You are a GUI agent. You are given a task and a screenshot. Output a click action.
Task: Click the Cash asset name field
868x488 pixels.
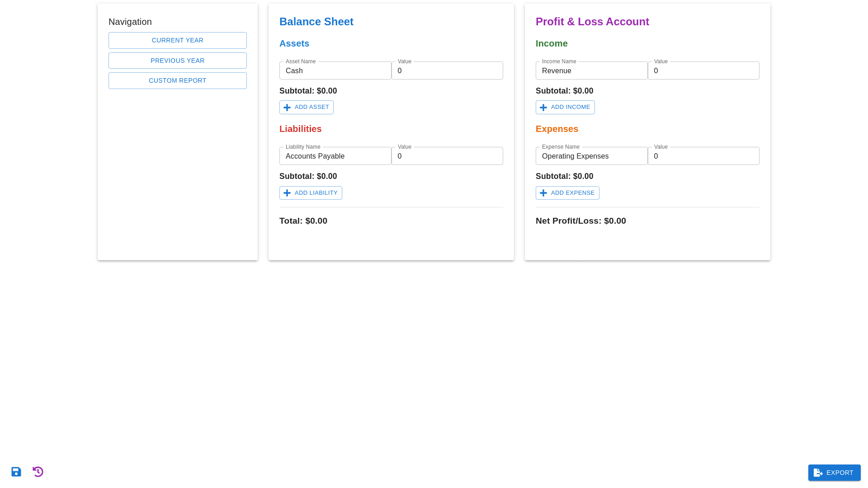pyautogui.click(x=335, y=70)
